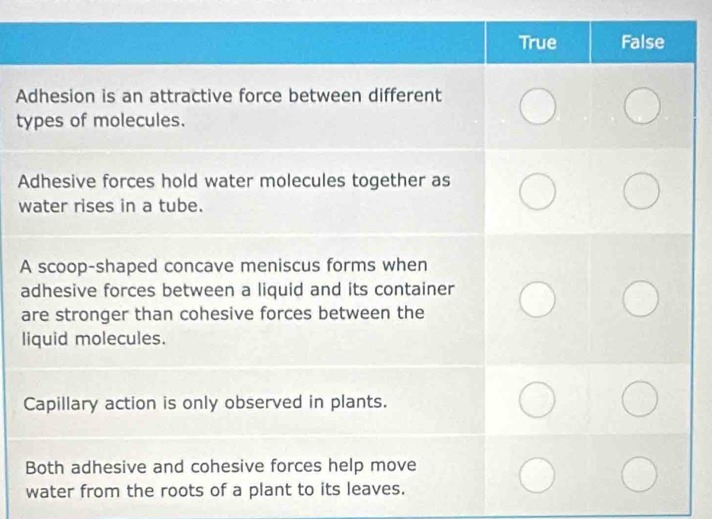712x519 pixels.
Task: Click the 'Adhesion is an attractive force' statement text
Action: coord(228,108)
